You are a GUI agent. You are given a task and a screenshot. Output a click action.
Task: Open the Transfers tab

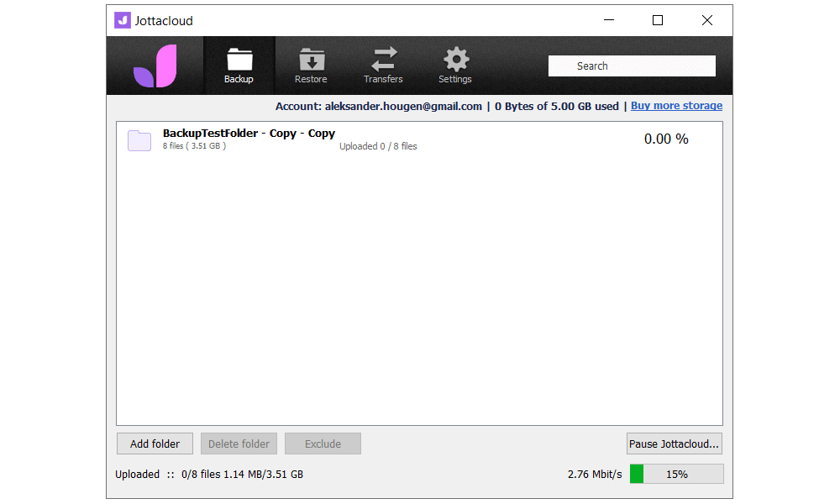[383, 66]
